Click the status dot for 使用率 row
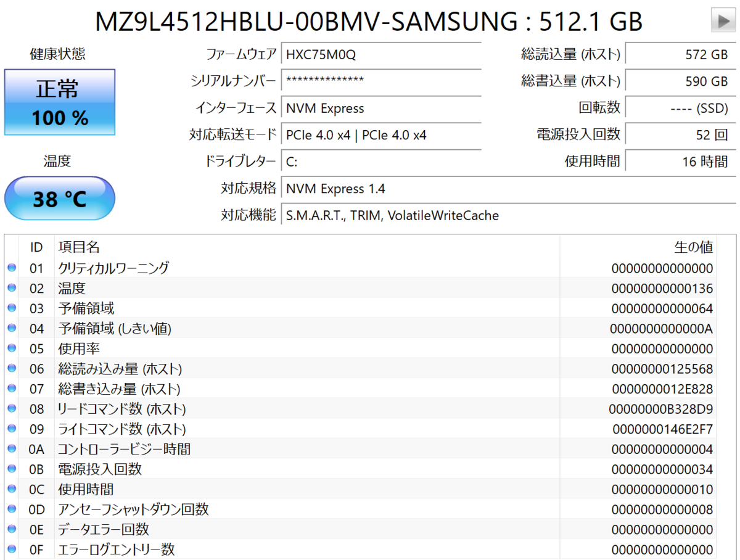 point(12,348)
